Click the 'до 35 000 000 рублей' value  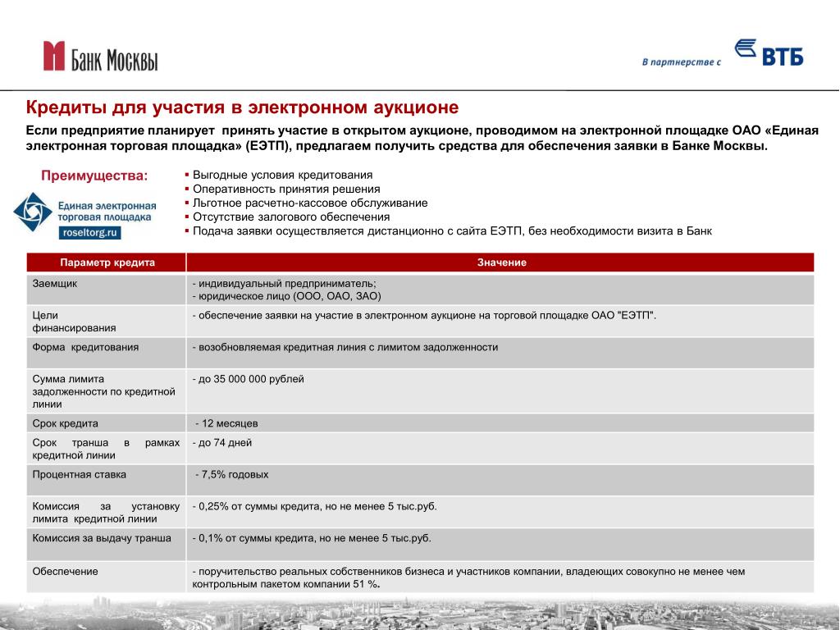click(248, 379)
